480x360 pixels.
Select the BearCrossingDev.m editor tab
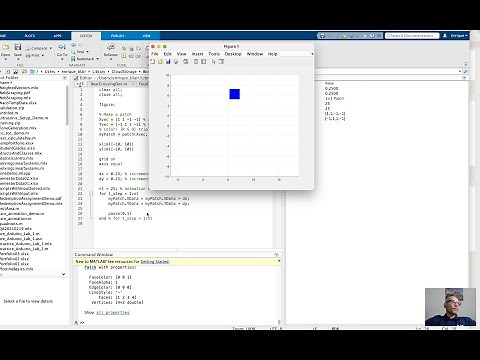109,84
